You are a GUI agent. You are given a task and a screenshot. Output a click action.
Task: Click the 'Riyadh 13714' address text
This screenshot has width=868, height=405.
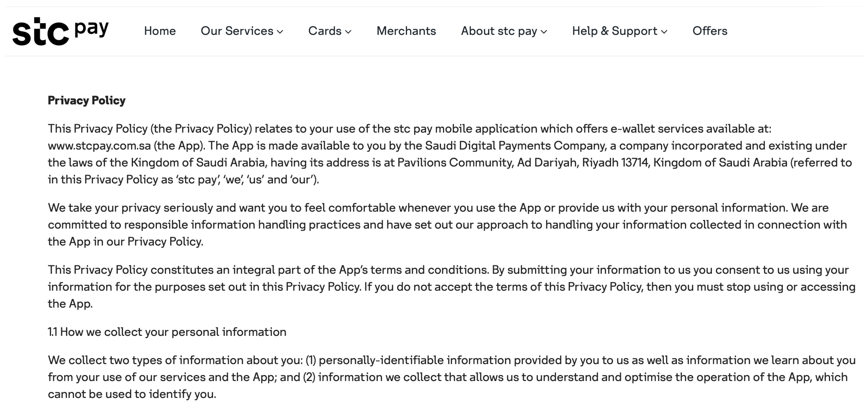[615, 163]
